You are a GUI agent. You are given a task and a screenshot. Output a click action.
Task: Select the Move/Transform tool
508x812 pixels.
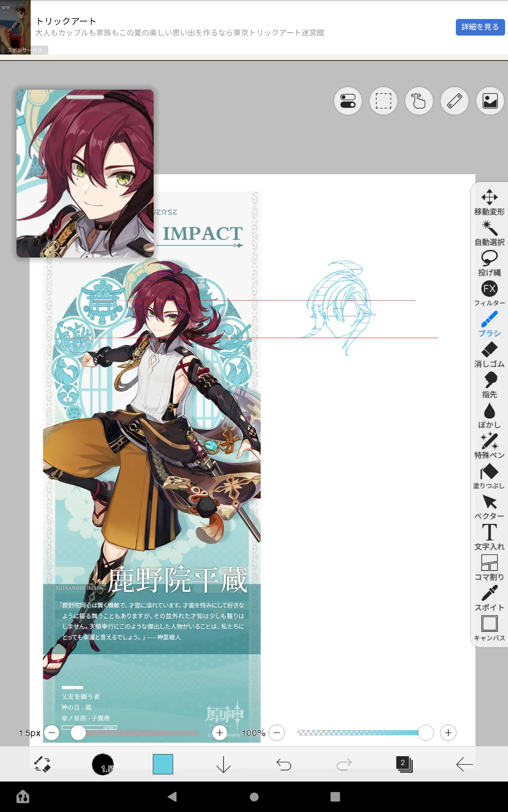489,202
